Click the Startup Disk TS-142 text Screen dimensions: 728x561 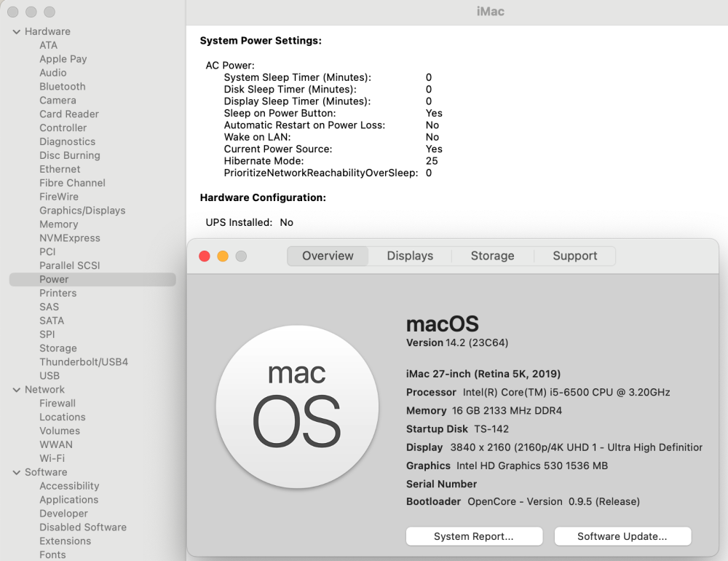coord(457,429)
